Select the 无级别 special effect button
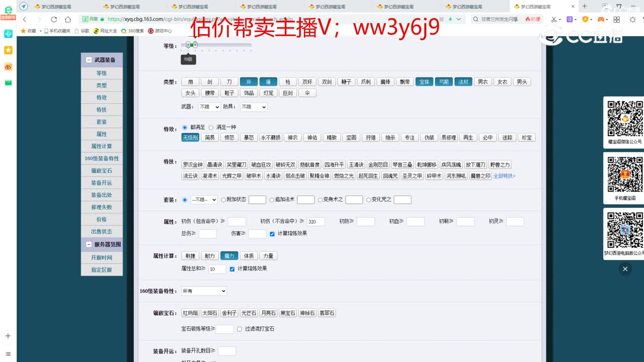 pos(190,137)
